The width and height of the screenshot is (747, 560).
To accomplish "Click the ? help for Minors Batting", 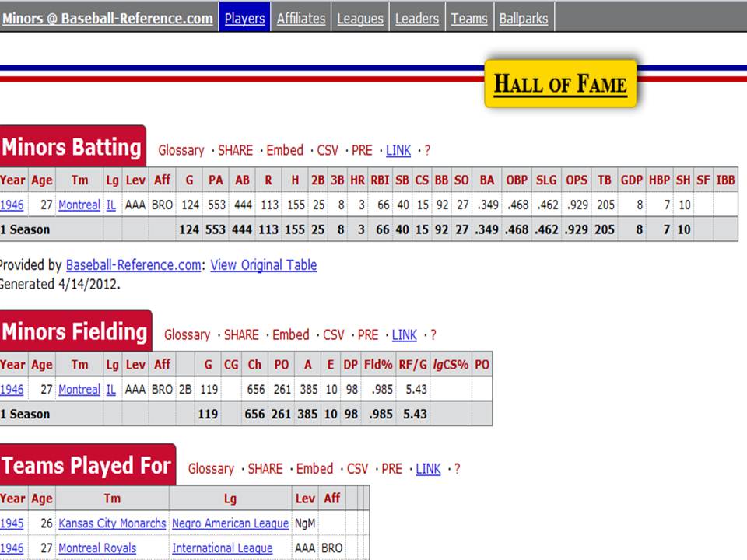I will [427, 150].
